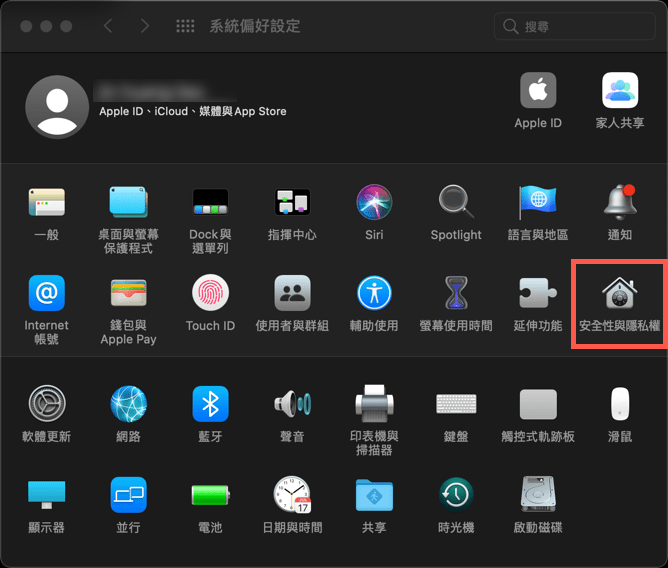Open 指揮中心 (Mission Control) pane
This screenshot has height=568, width=668.
click(292, 202)
